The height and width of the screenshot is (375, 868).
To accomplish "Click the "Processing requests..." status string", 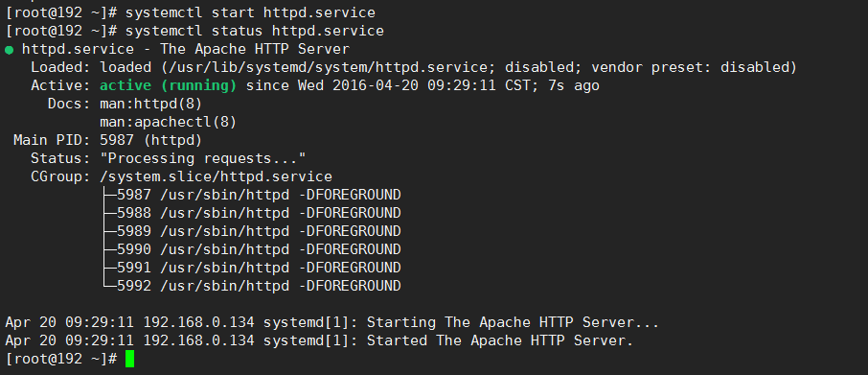I will click(x=202, y=159).
